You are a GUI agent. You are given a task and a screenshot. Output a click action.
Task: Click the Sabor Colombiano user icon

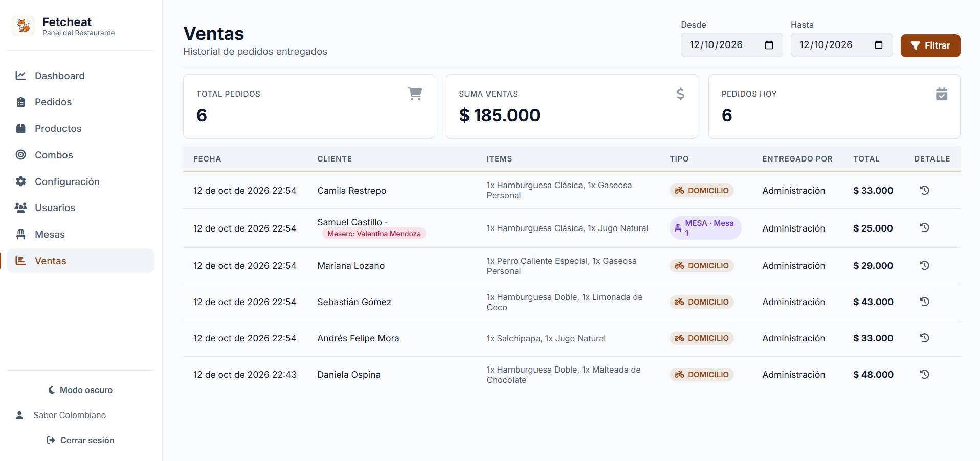(x=19, y=415)
